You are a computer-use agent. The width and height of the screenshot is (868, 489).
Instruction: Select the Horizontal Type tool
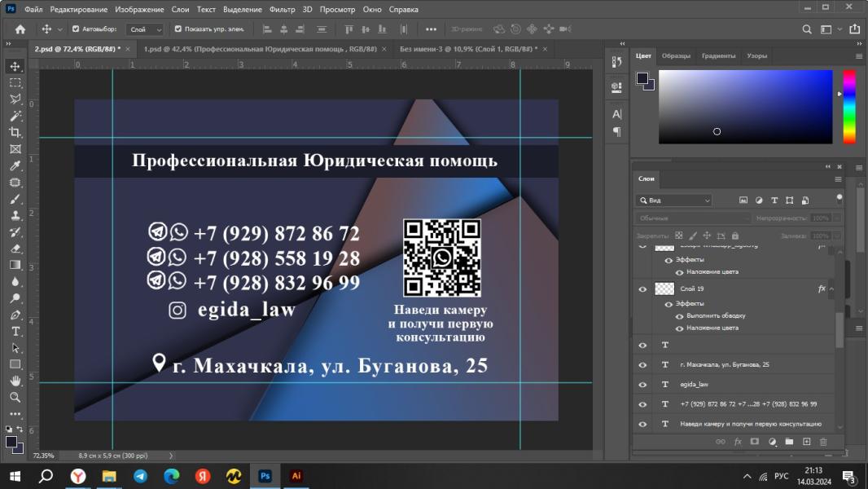click(x=15, y=331)
